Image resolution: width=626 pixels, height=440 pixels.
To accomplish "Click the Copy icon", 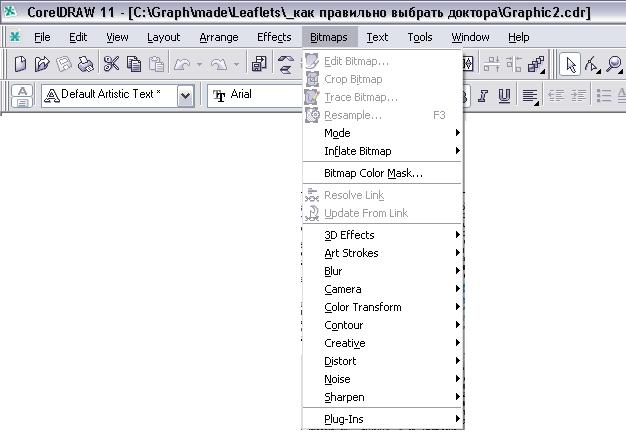I will click(134, 64).
